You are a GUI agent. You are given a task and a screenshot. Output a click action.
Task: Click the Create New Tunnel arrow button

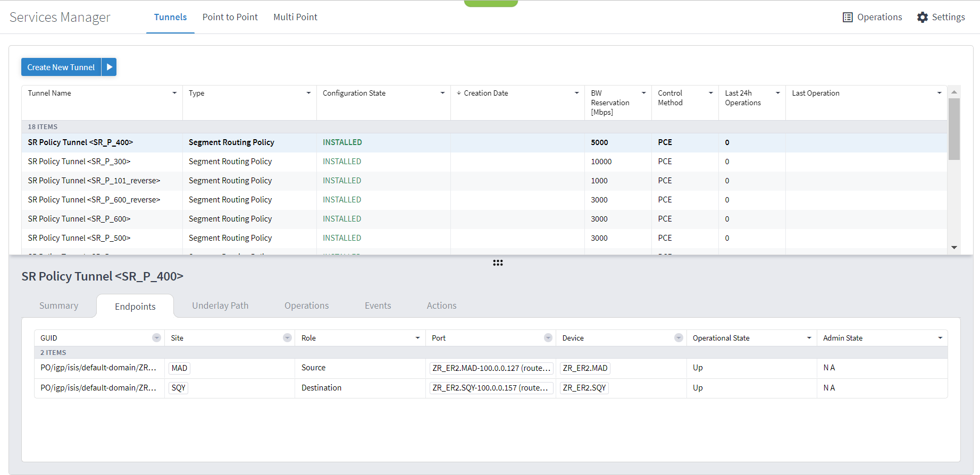pos(109,67)
